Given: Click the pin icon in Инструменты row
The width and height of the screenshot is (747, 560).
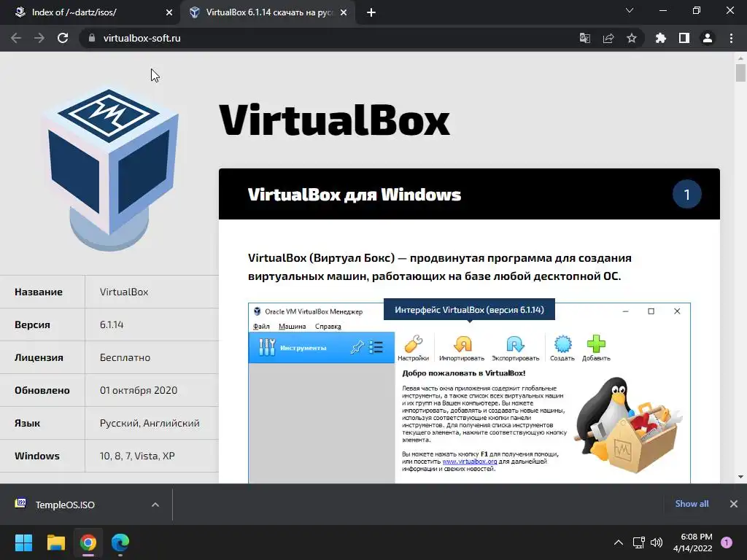Looking at the screenshot, I should 357,347.
